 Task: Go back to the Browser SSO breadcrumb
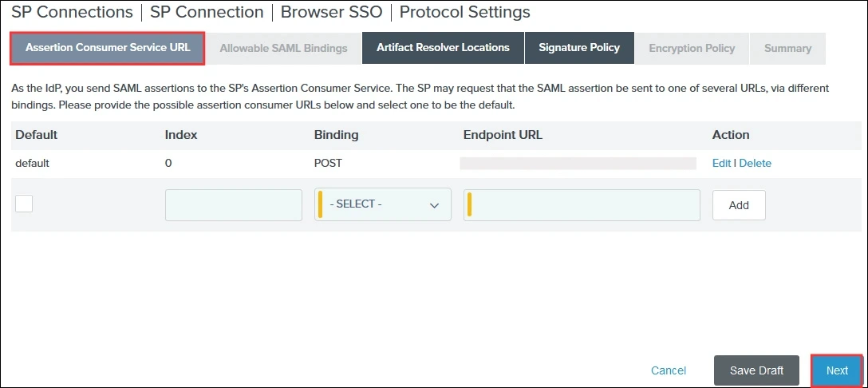click(331, 13)
